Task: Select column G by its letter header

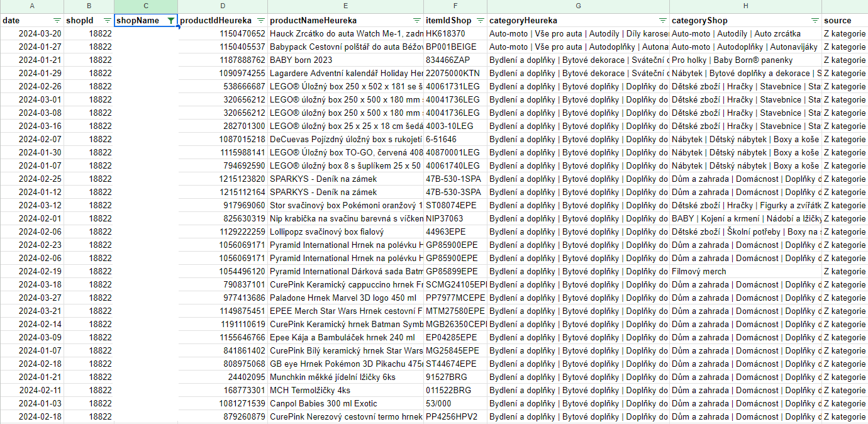Action: [x=578, y=6]
